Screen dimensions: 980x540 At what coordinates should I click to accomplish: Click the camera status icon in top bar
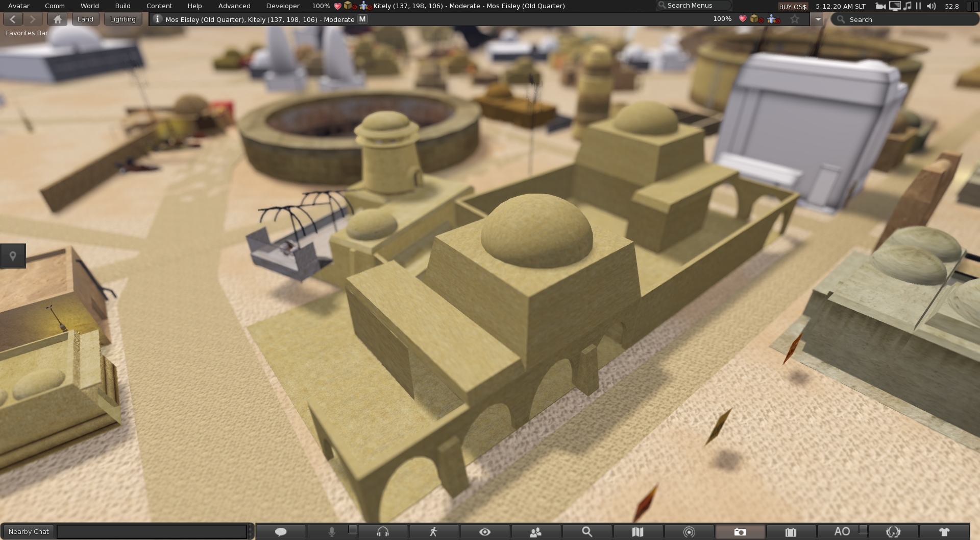pos(880,6)
